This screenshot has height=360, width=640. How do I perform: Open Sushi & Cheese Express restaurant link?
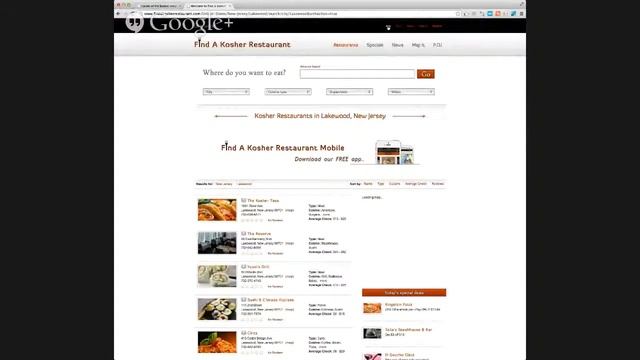271,300
